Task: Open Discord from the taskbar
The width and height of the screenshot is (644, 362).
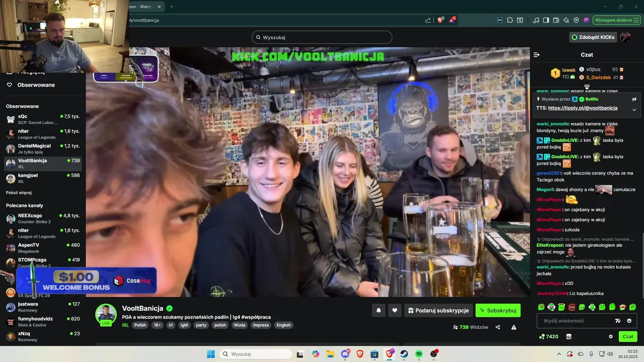Action: 346,354
